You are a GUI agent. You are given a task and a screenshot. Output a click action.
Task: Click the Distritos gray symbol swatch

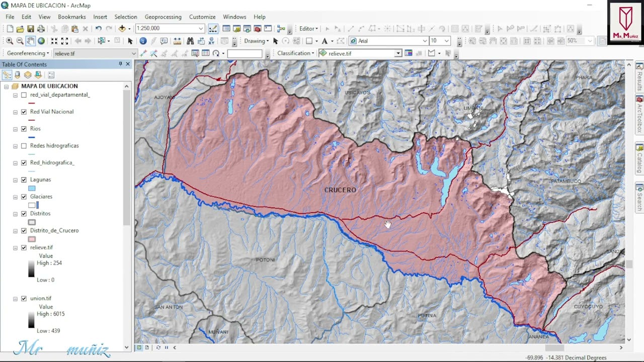tap(32, 222)
